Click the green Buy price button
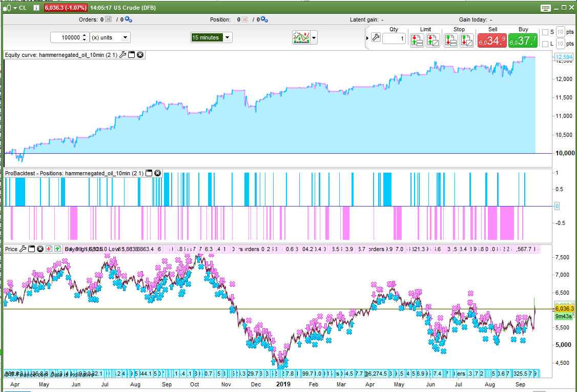Image resolution: width=577 pixels, height=392 pixels. tap(523, 40)
